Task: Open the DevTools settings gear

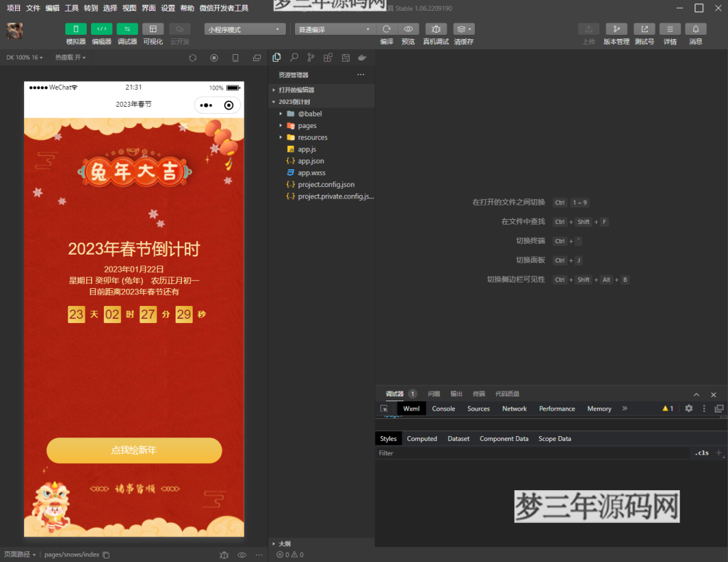Action: (x=688, y=408)
